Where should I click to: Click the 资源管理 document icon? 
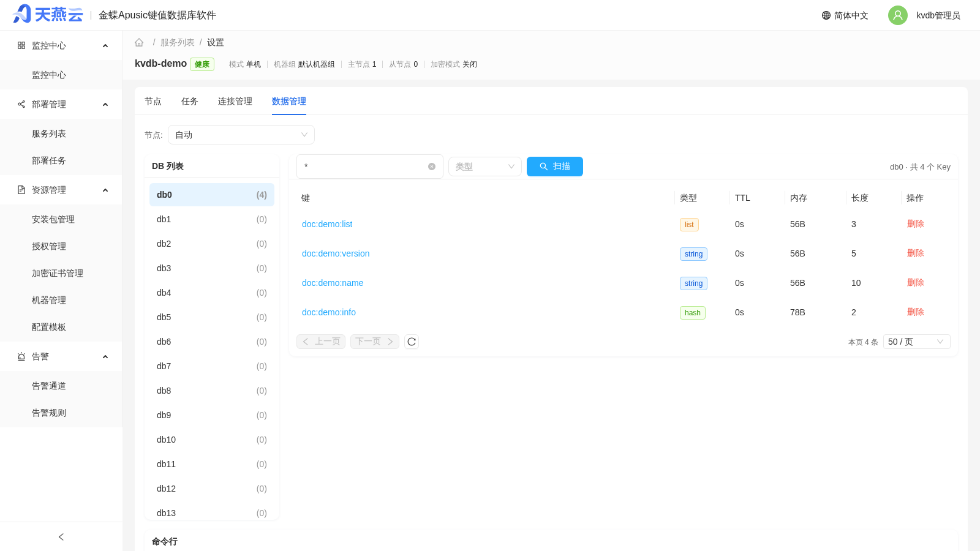click(x=21, y=190)
